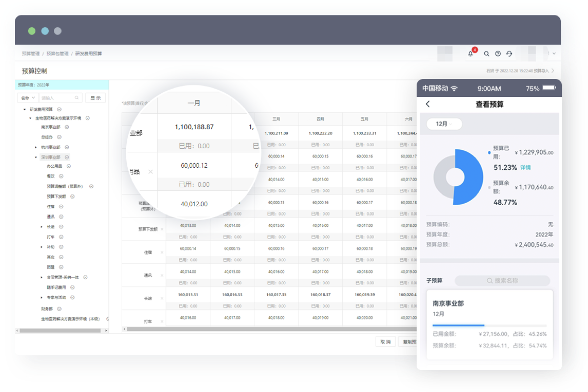This screenshot has height=392, width=588.
Task: Click the circle icon next to 南京事业部
Action: click(x=67, y=127)
